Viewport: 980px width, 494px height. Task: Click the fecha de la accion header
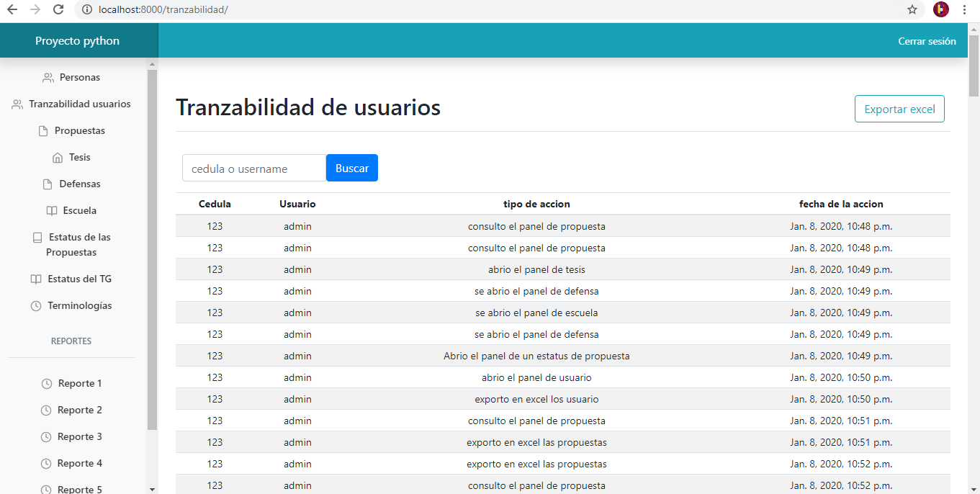tap(841, 204)
